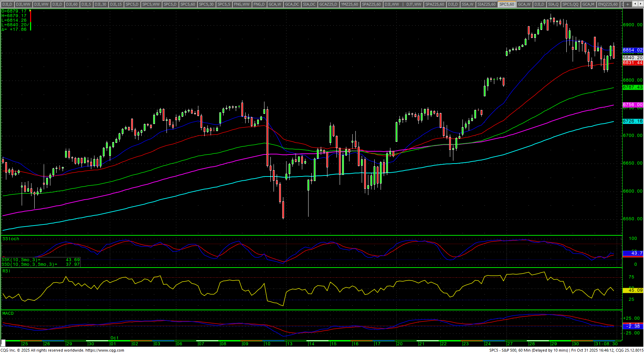Switch to the YMZ25,60 tab

coord(349,4)
